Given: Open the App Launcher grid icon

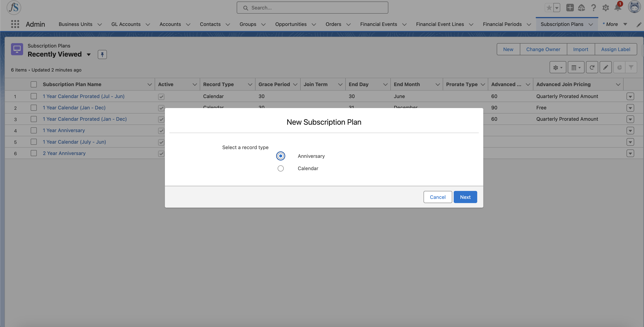Looking at the screenshot, I should (15, 24).
